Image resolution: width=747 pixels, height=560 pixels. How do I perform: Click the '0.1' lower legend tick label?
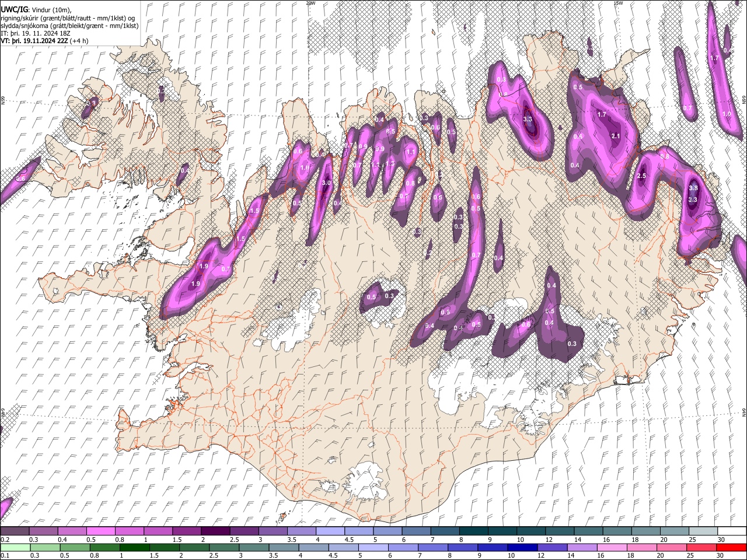5,555
